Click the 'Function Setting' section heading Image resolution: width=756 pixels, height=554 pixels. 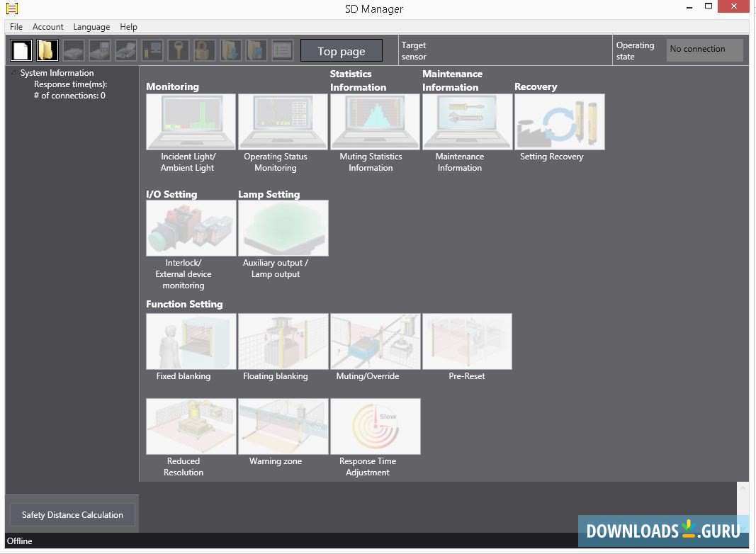(184, 304)
